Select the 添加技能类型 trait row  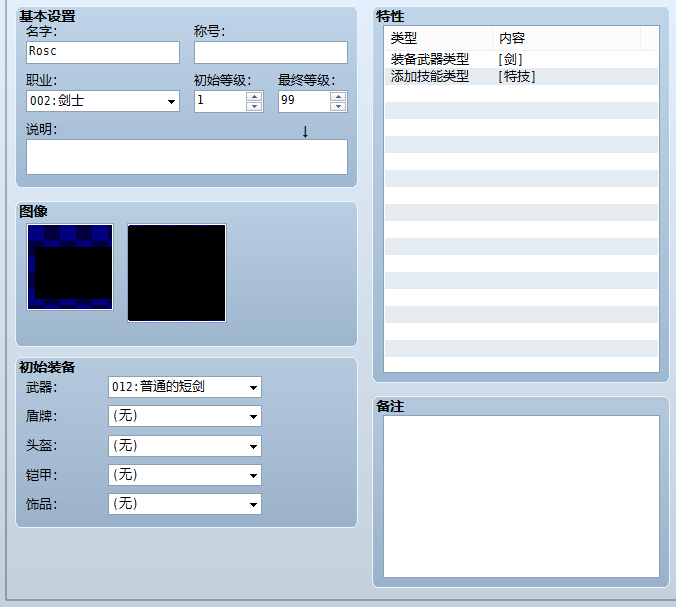tap(521, 76)
